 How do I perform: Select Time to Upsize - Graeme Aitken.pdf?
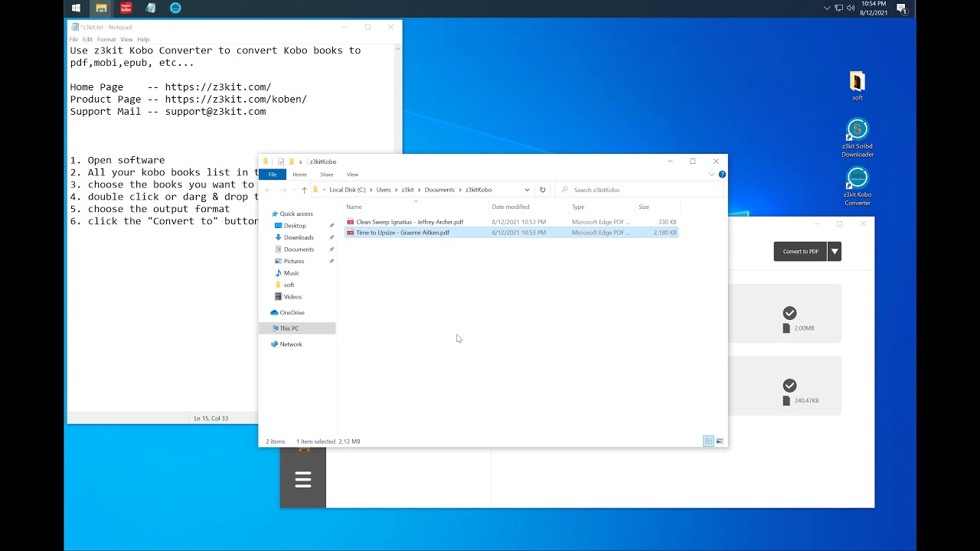point(511,232)
